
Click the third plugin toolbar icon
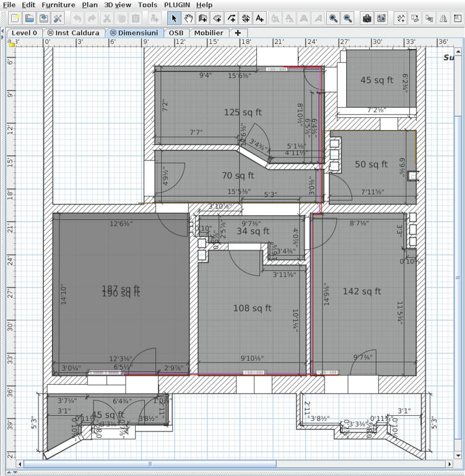429,19
